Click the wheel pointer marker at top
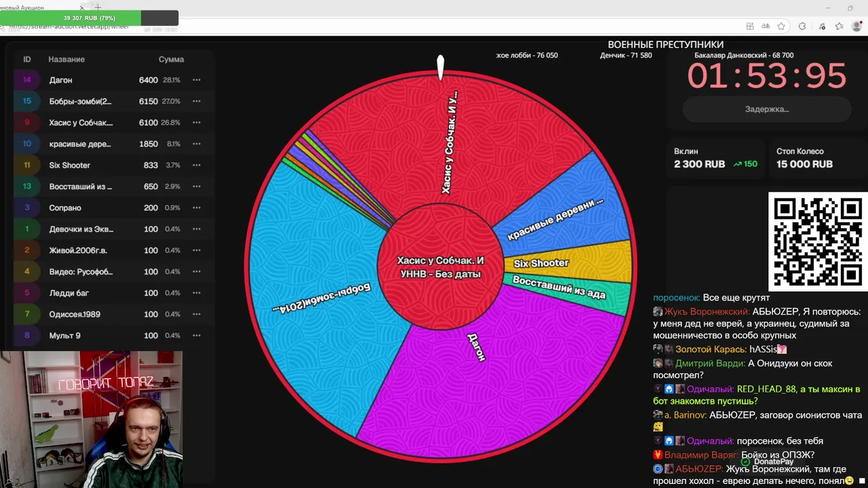This screenshot has width=868, height=488. tap(441, 67)
